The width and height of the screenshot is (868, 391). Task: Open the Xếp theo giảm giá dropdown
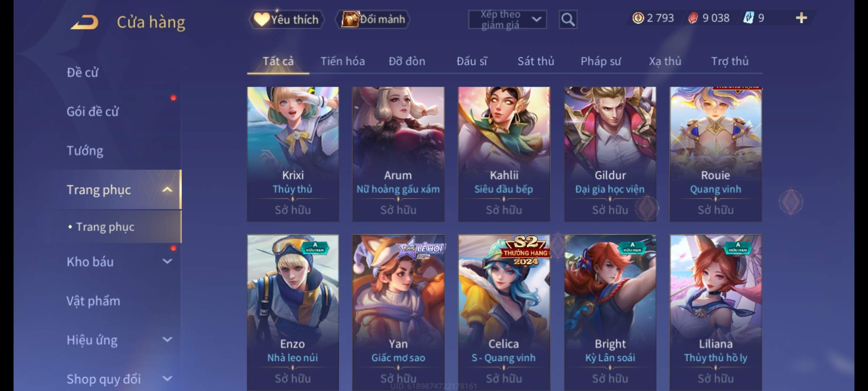(x=507, y=20)
